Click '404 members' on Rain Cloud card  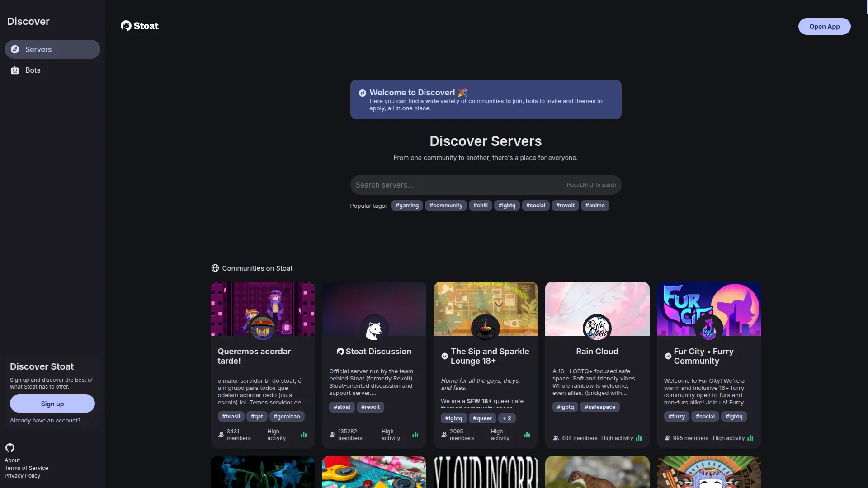579,438
